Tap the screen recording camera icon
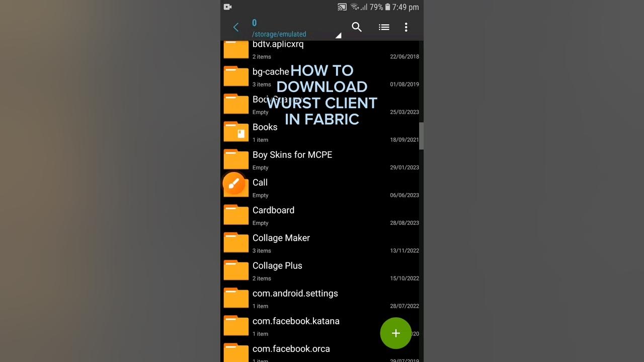644x362 pixels. [x=227, y=7]
